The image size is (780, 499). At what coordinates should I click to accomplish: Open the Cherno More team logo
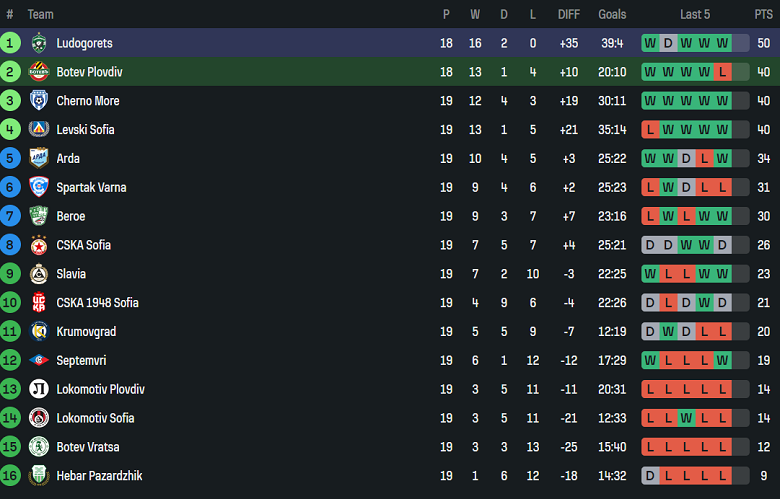click(38, 101)
